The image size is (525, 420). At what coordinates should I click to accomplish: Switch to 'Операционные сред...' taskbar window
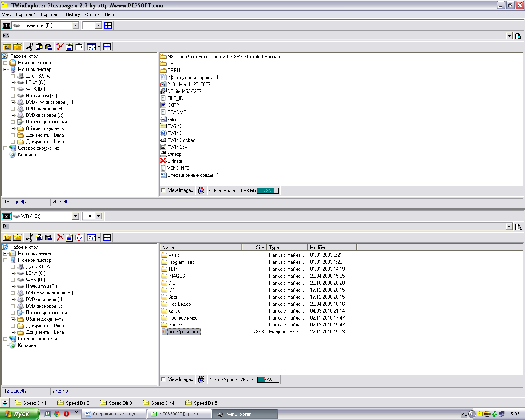point(114,414)
